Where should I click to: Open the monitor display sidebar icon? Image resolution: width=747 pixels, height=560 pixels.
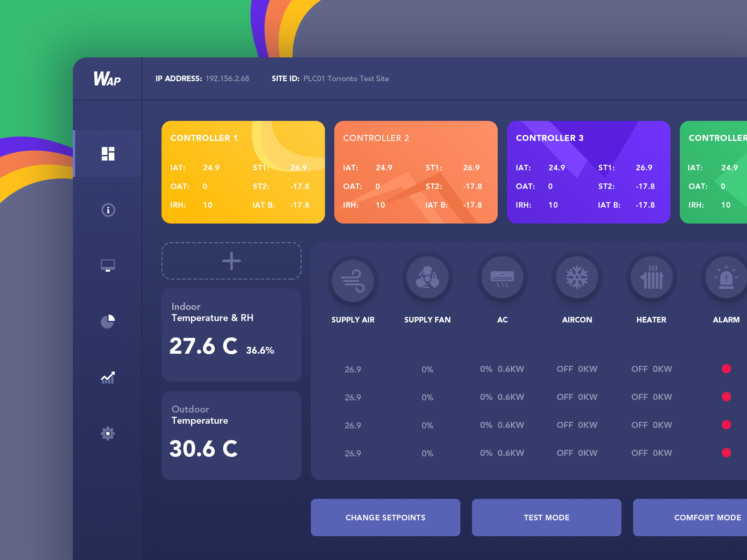click(108, 266)
